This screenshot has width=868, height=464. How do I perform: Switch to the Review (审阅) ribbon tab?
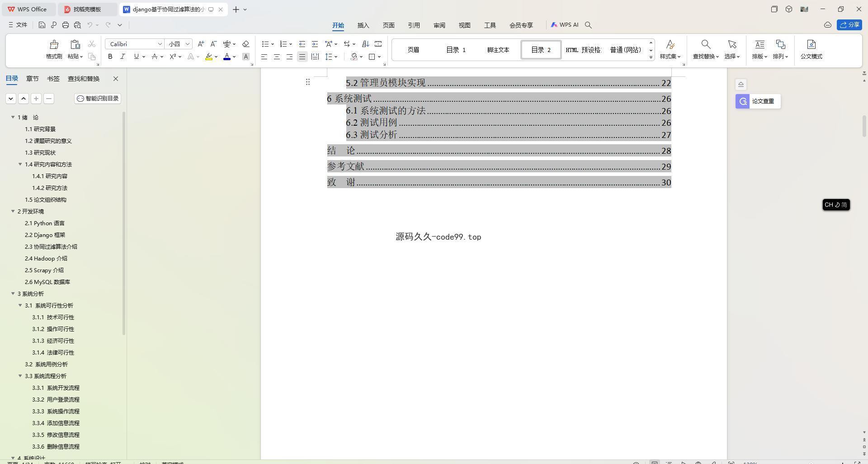point(439,25)
